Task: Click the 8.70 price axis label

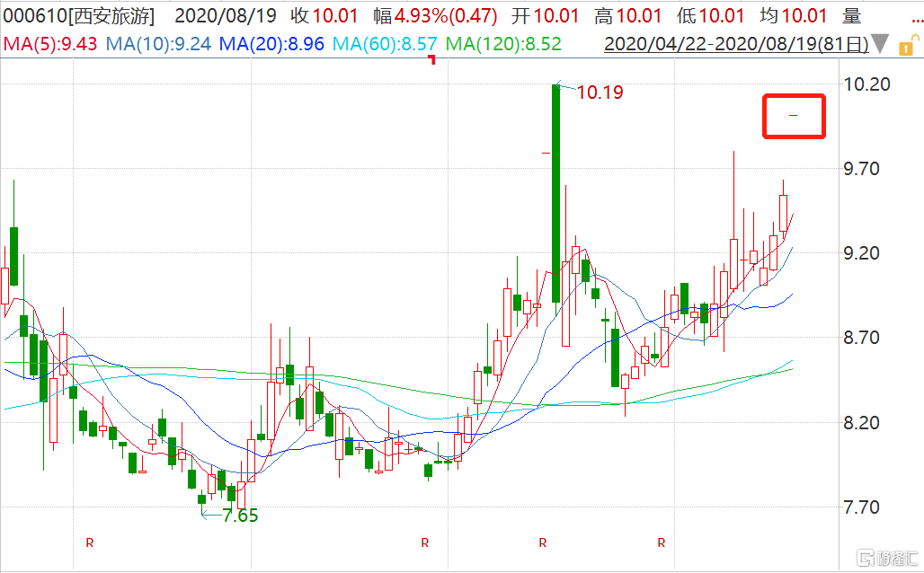Action: (862, 338)
